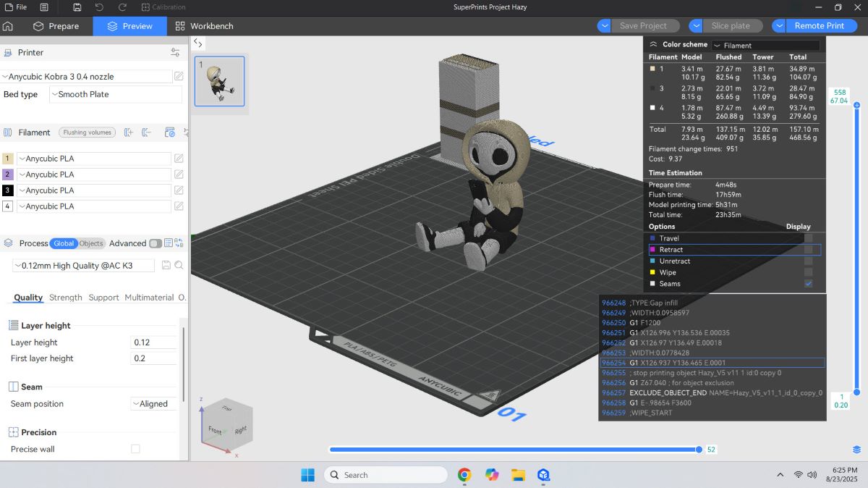Switch process scope to Objects

click(91, 243)
